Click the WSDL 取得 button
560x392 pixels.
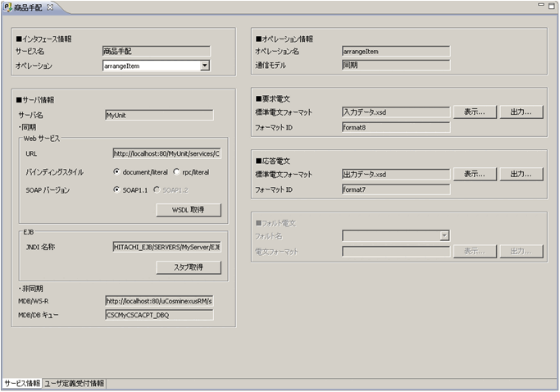pos(189,210)
